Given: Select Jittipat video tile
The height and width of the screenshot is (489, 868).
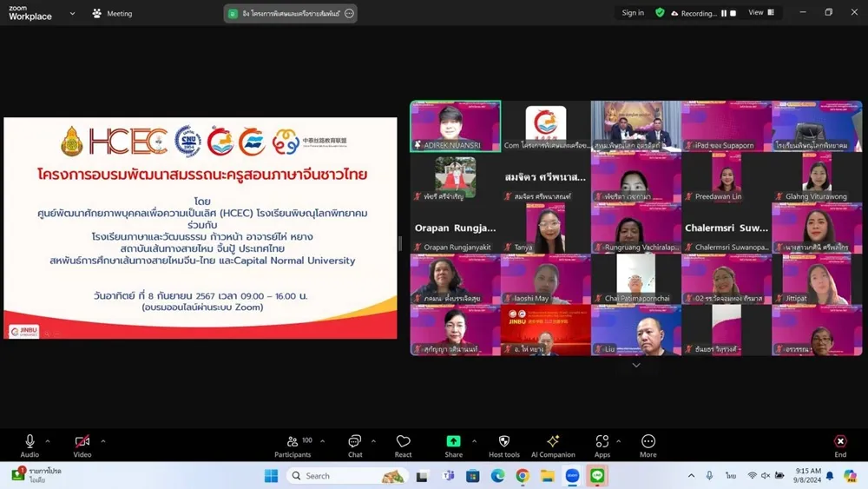Looking at the screenshot, I should tap(817, 279).
